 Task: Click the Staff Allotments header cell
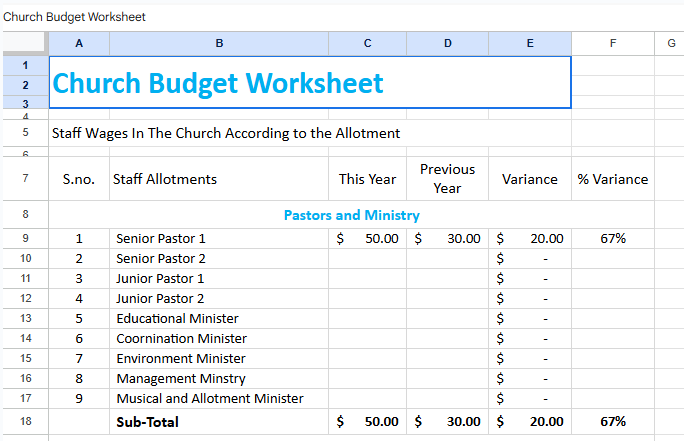219,179
